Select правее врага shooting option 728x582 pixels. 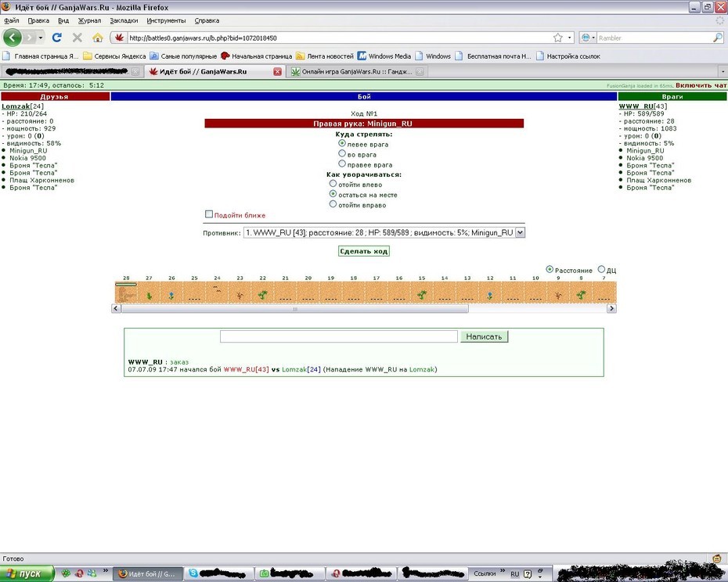[342, 163]
